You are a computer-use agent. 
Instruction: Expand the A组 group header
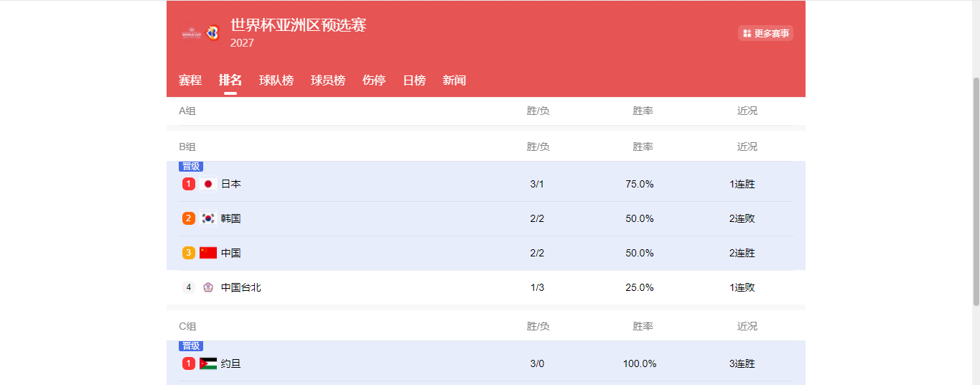coord(187,111)
